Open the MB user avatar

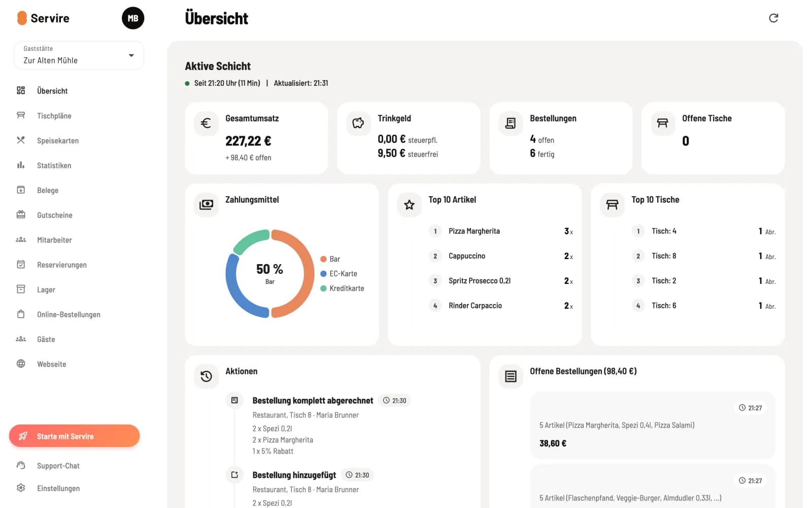(x=133, y=18)
